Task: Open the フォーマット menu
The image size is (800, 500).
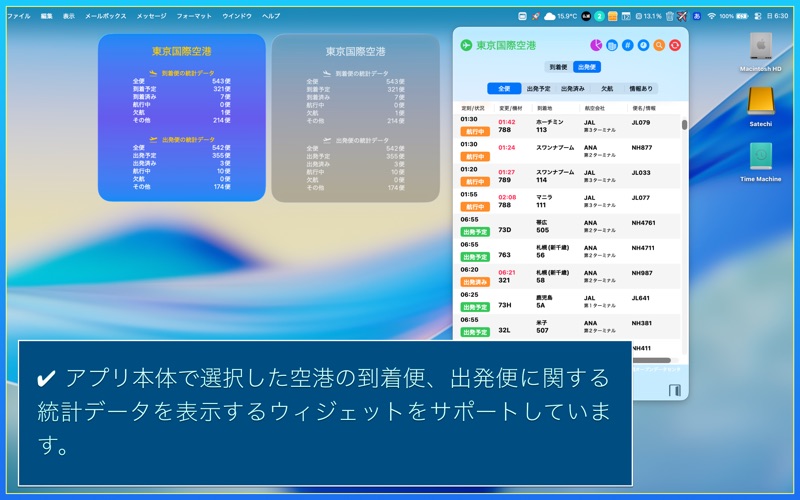Action: (x=194, y=16)
